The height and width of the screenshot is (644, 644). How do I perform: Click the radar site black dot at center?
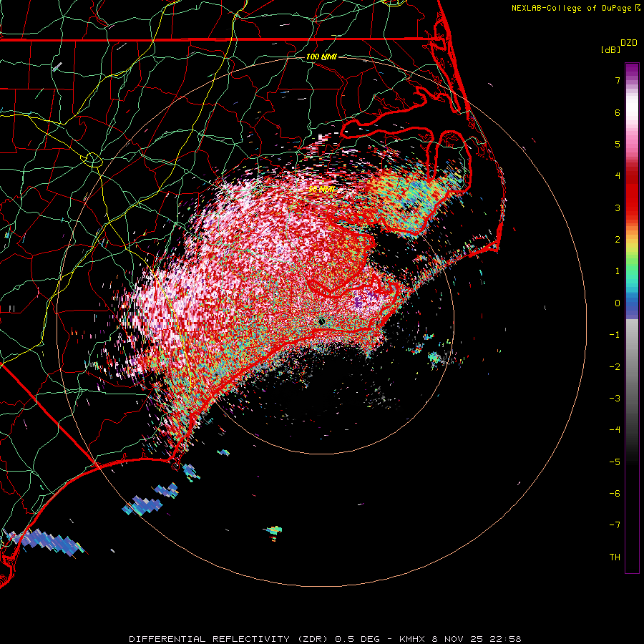321,321
